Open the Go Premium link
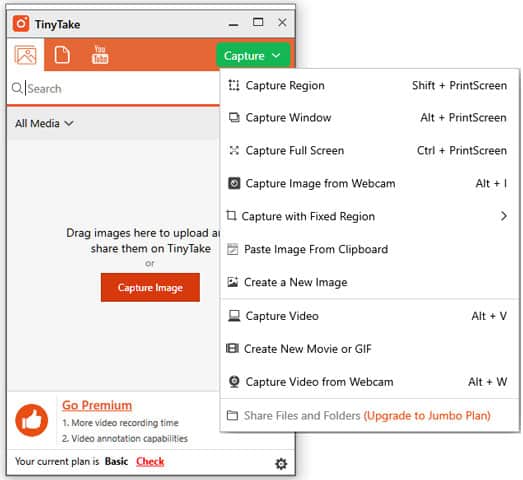 (x=97, y=405)
